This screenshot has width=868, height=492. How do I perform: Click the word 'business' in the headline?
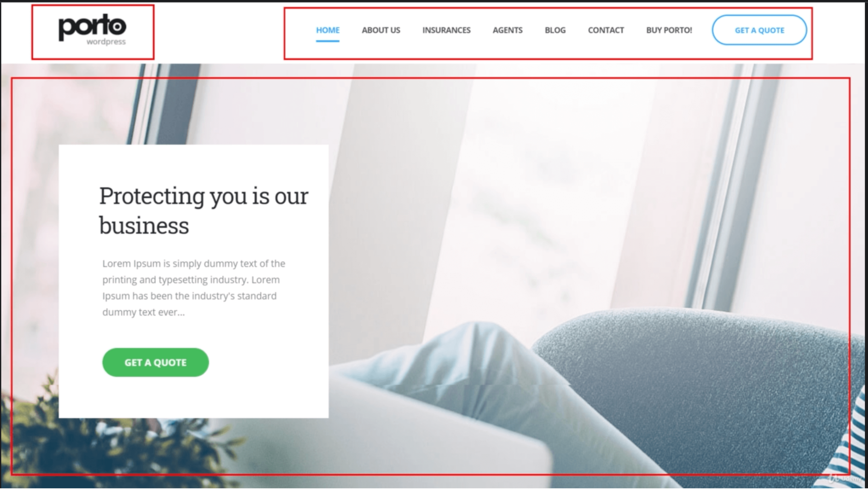144,226
